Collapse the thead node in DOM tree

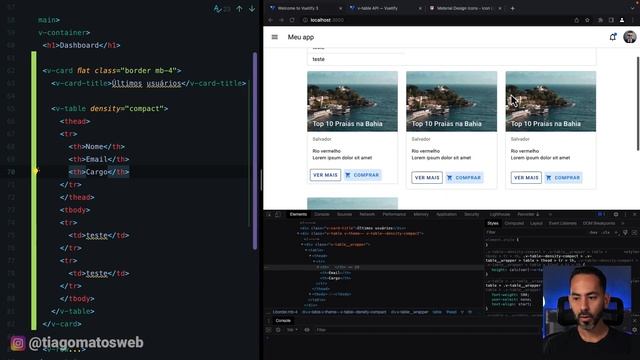click(310, 256)
